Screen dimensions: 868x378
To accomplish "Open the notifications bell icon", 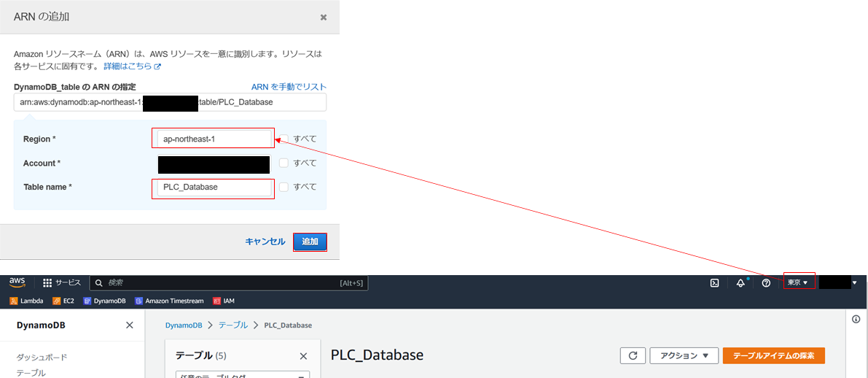I will coord(740,282).
